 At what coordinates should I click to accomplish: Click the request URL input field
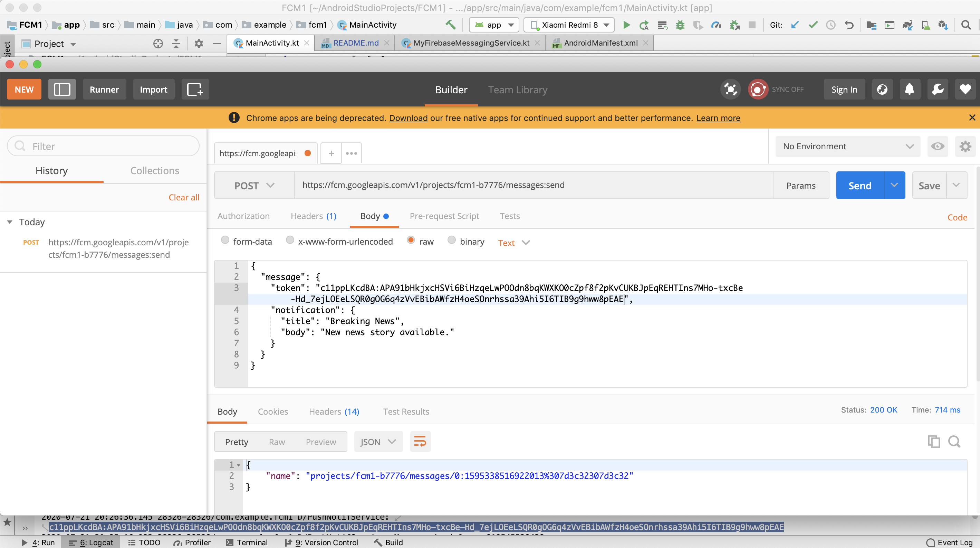tap(532, 185)
